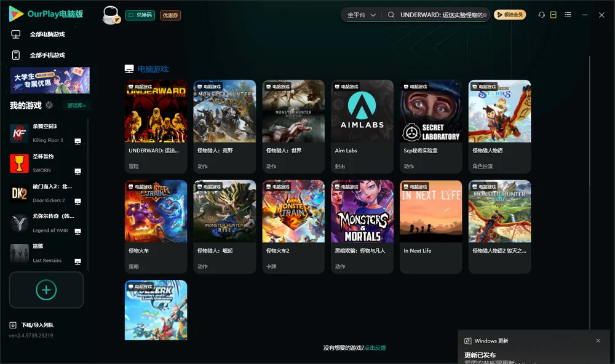
Task: Click the version number text ver:2.4.9739.29219
Action: (31, 335)
